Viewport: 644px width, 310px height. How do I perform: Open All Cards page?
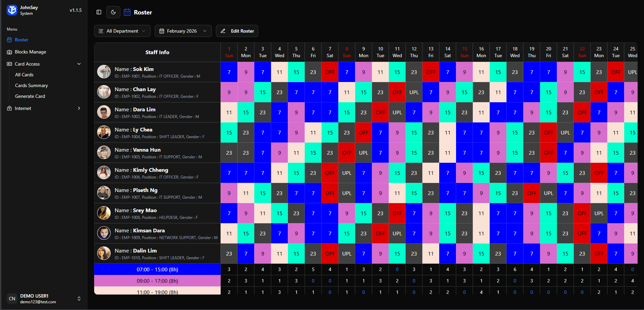pyautogui.click(x=24, y=75)
